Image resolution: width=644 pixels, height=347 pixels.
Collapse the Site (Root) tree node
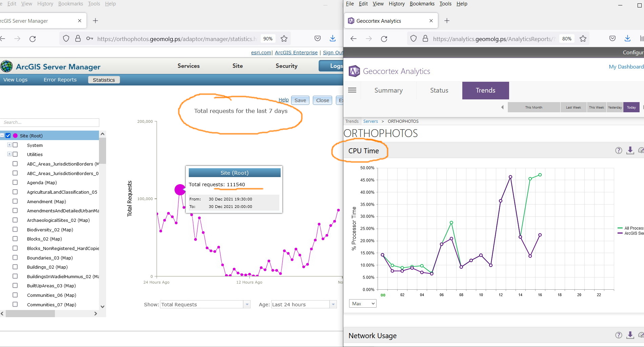tap(2, 135)
